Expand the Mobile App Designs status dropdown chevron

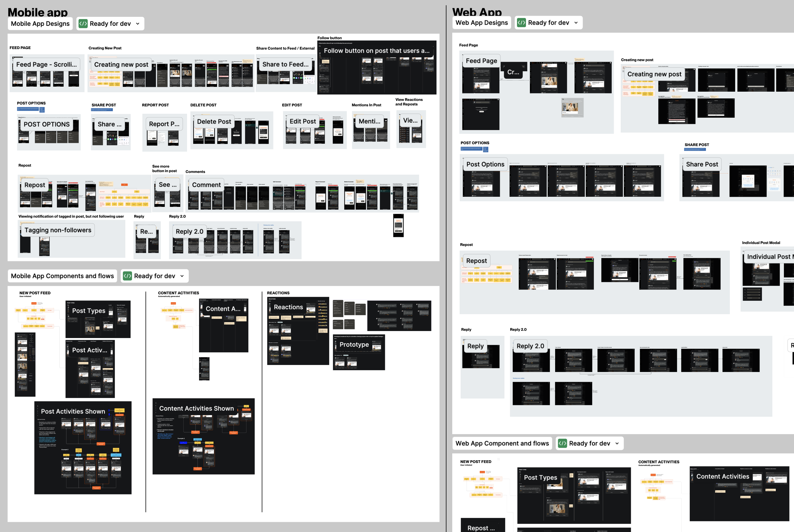(x=138, y=24)
